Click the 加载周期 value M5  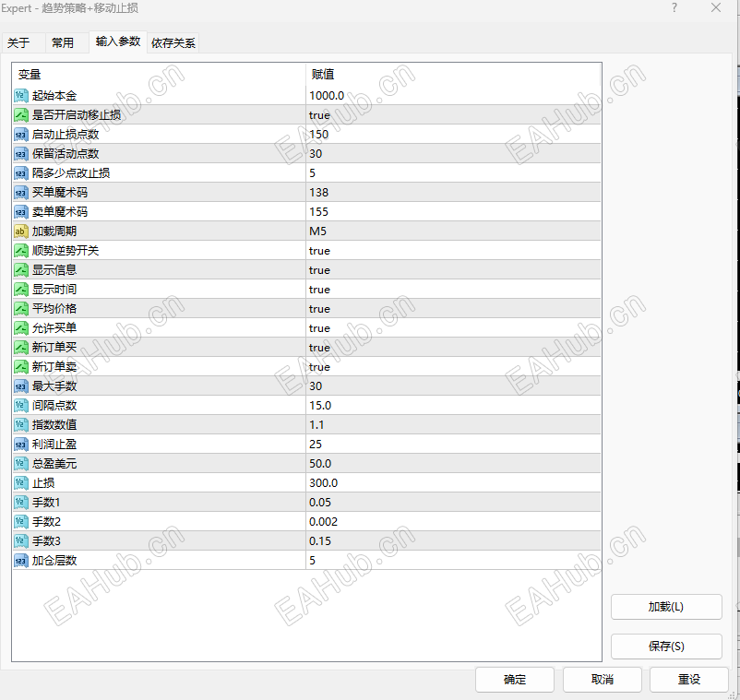317,231
